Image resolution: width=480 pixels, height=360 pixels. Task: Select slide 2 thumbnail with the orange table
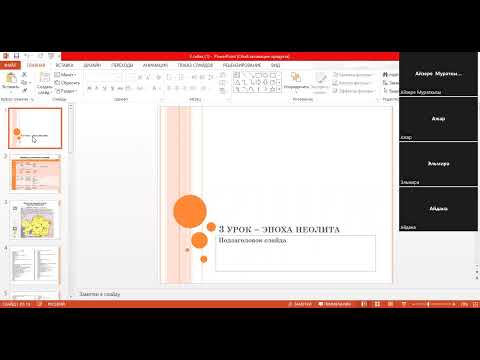click(36, 174)
